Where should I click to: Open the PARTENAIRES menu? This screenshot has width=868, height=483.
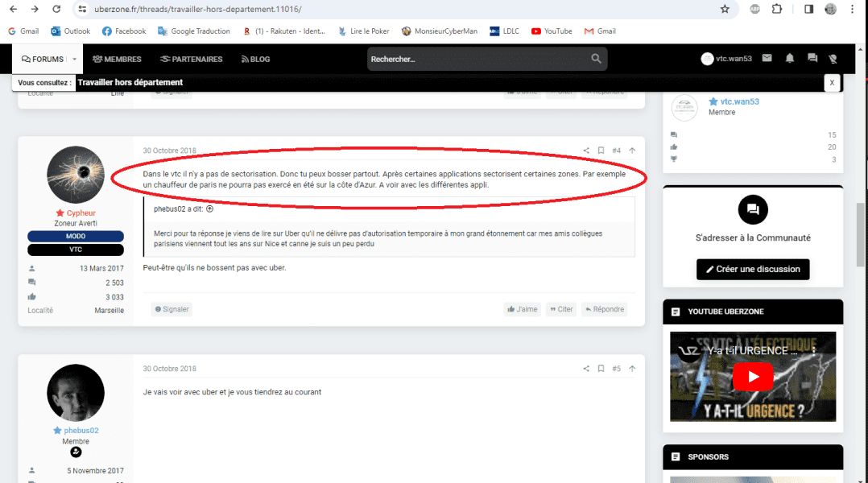191,60
